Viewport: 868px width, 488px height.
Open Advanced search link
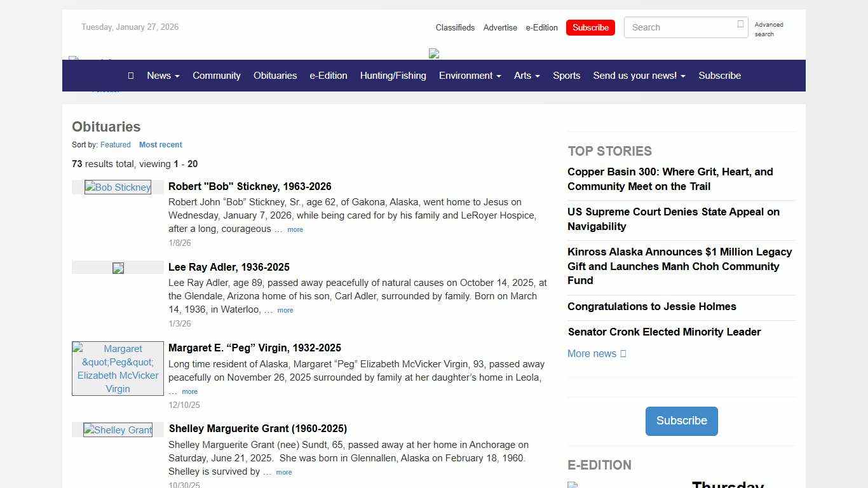pyautogui.click(x=768, y=29)
